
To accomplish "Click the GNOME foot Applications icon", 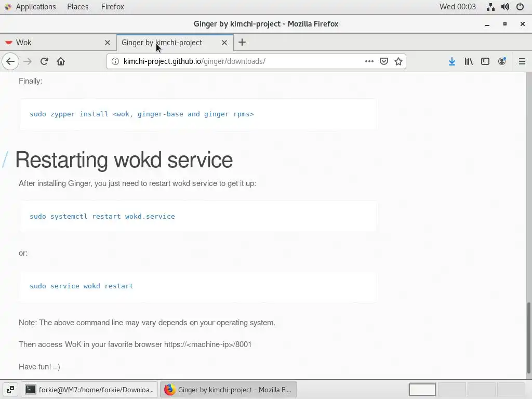I will click(8, 7).
